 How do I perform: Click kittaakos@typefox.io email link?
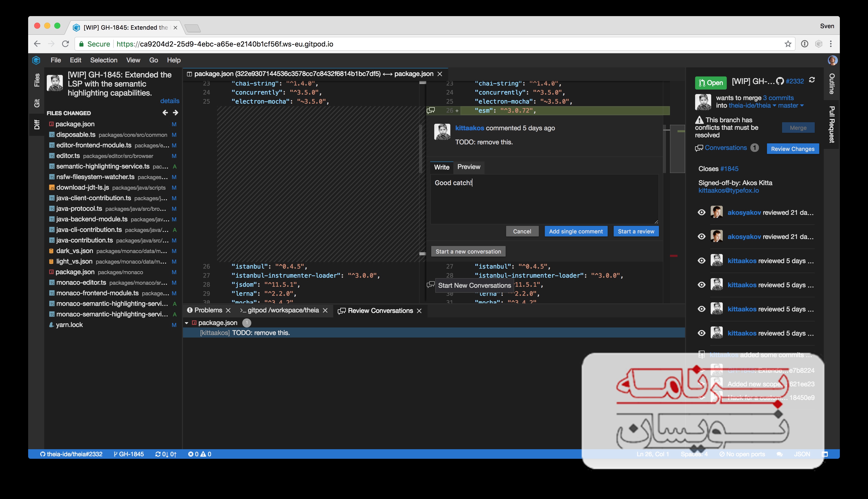click(728, 191)
